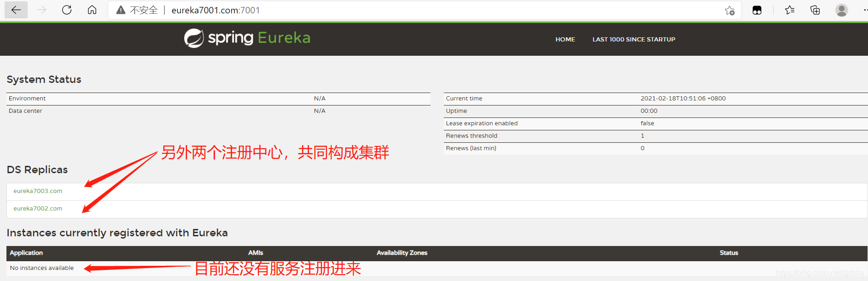
Task: Click the Status column header
Action: point(729,253)
